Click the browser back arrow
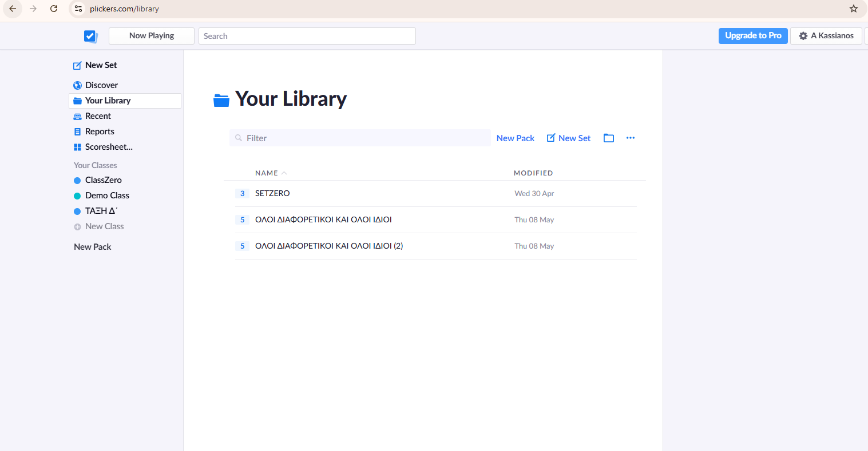Screen dimensions: 868x451 [13, 9]
